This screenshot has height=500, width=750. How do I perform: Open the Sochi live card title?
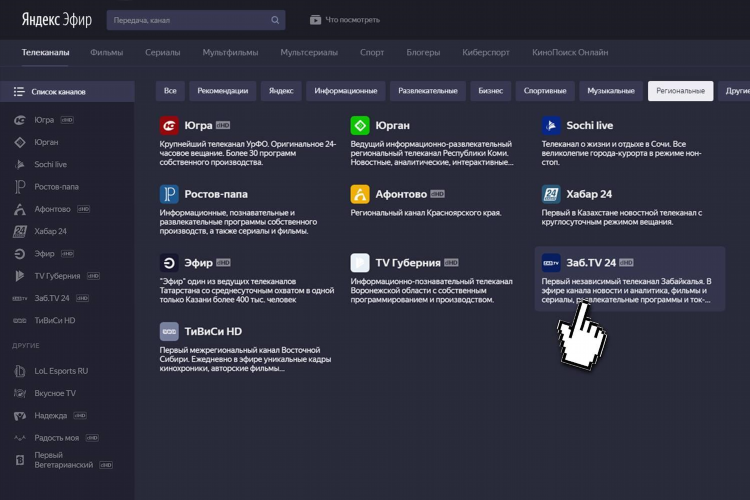pyautogui.click(x=590, y=125)
